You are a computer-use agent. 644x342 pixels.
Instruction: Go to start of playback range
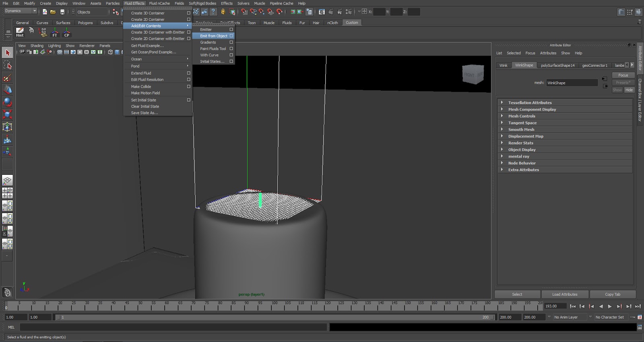(573, 307)
